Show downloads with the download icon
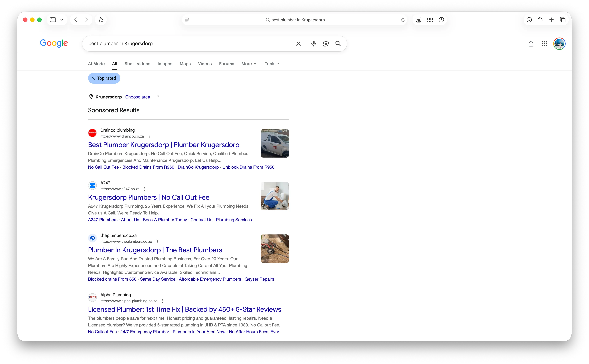The width and height of the screenshot is (589, 364). coord(529,20)
